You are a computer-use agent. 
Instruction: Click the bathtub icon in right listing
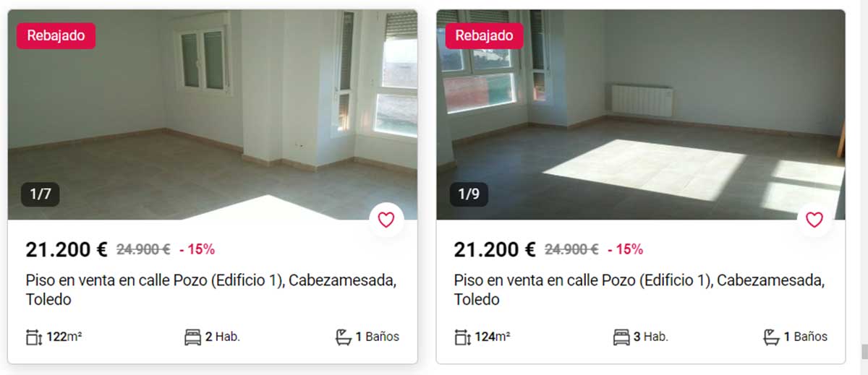click(771, 337)
